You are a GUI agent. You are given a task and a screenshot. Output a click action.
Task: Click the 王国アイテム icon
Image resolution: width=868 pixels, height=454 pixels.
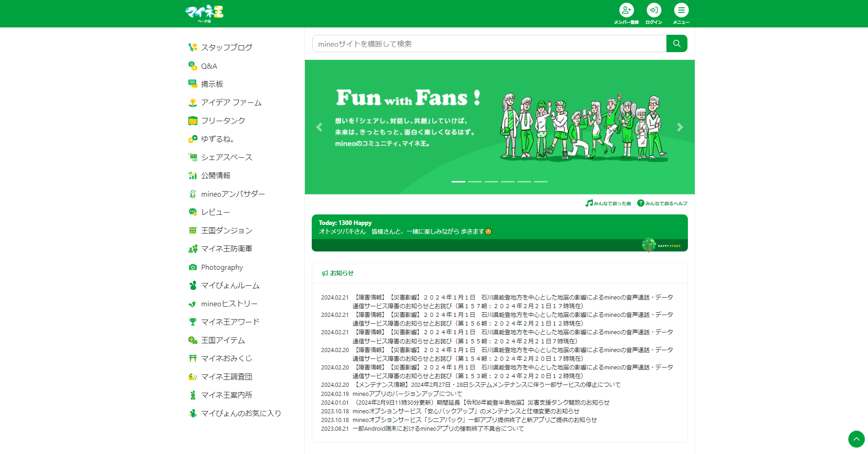click(193, 340)
